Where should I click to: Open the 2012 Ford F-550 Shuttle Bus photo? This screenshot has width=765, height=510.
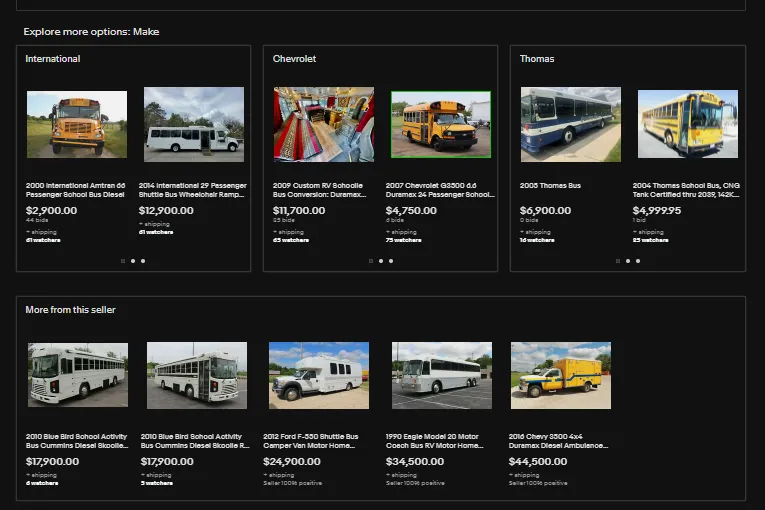(x=319, y=375)
